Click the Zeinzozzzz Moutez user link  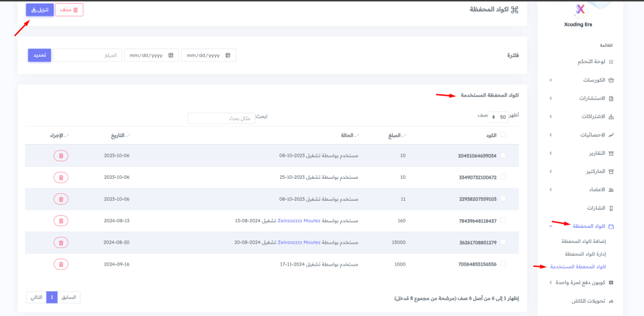tap(299, 221)
